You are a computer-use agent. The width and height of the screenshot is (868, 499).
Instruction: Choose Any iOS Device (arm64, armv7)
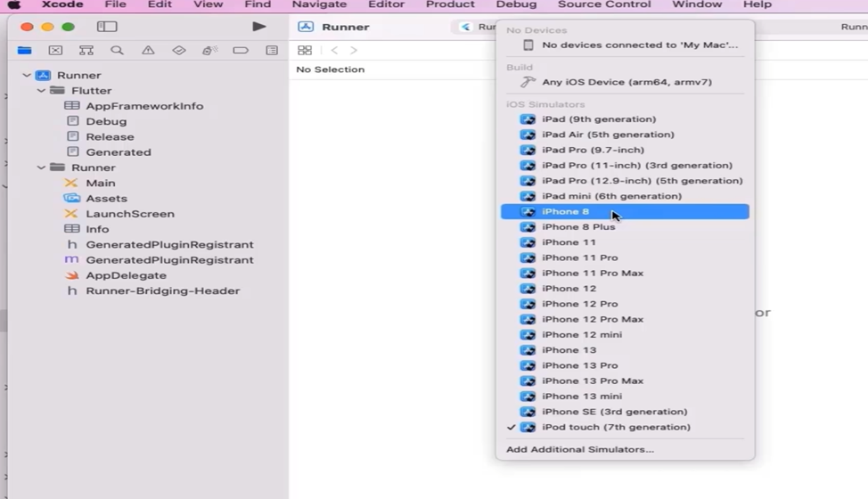[x=625, y=82]
